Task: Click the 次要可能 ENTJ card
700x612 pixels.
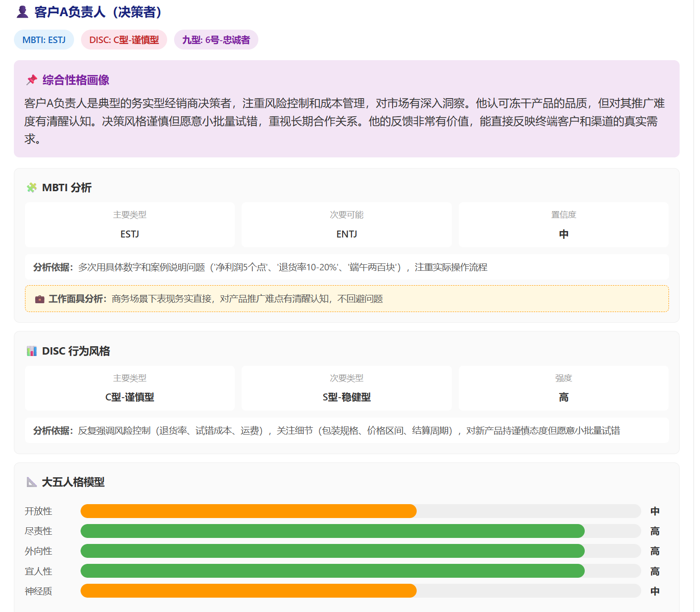Action: click(x=346, y=225)
